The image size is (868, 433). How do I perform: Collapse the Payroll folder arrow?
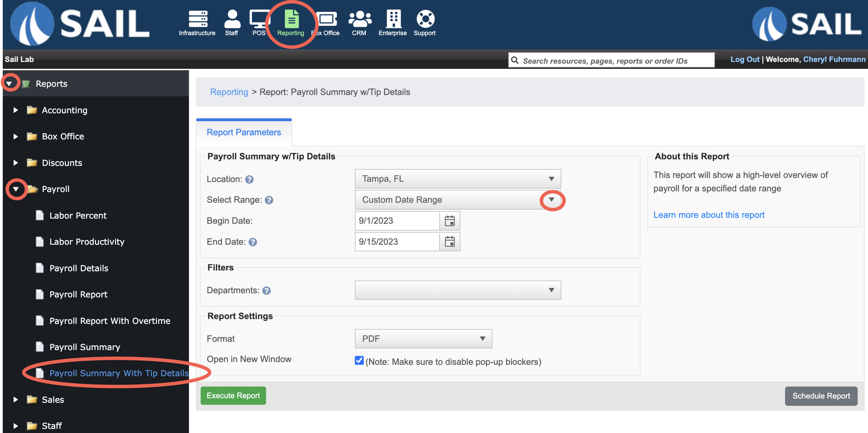[x=16, y=189]
